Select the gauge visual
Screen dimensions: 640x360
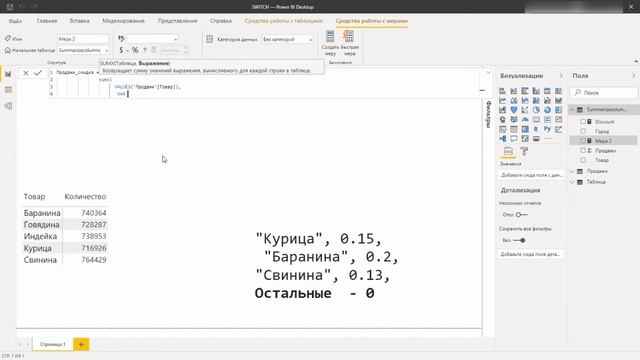pos(525,120)
